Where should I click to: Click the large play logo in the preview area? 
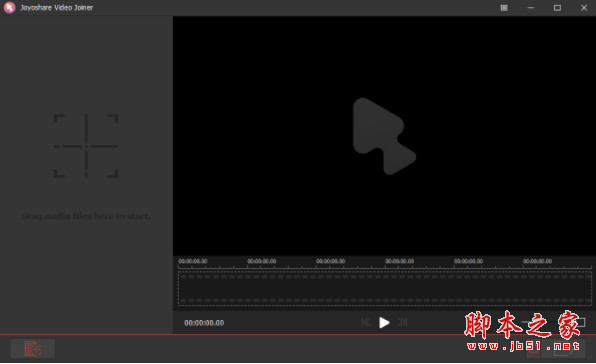point(384,136)
